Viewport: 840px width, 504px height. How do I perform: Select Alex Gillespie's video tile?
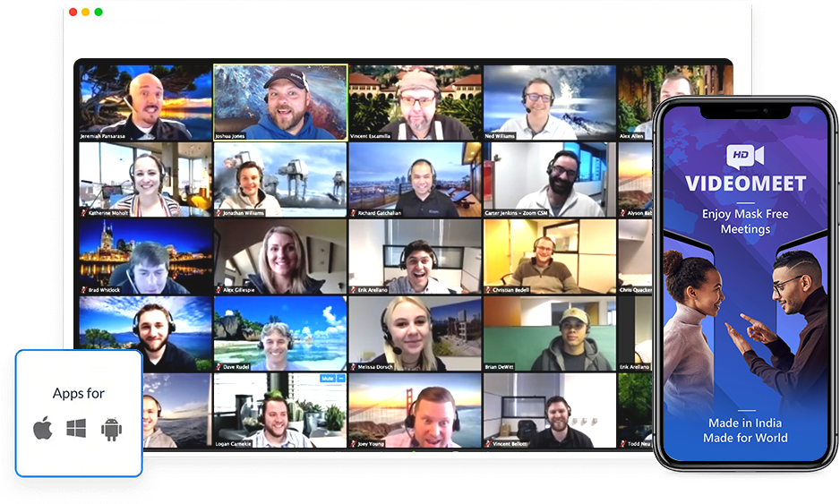[280, 257]
